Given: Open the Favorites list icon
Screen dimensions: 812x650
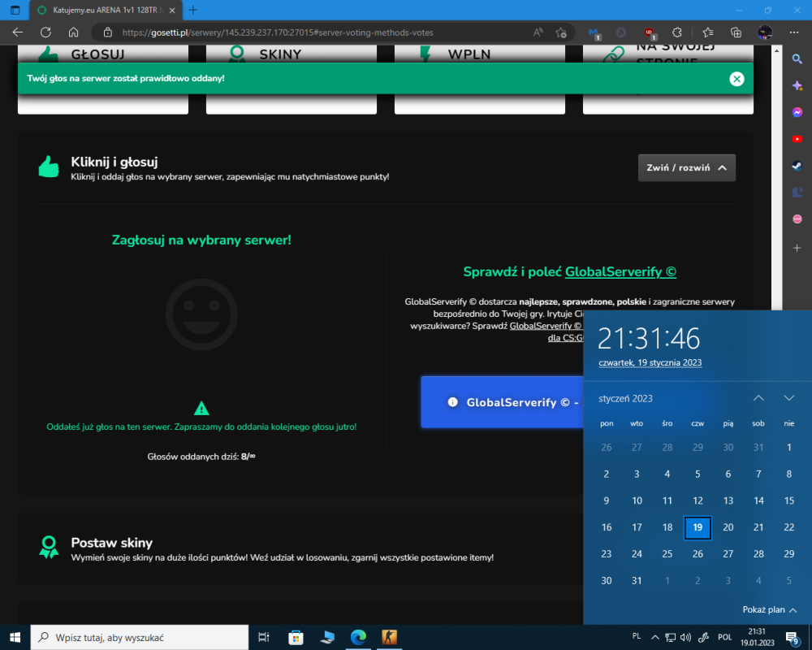Looking at the screenshot, I should [708, 32].
